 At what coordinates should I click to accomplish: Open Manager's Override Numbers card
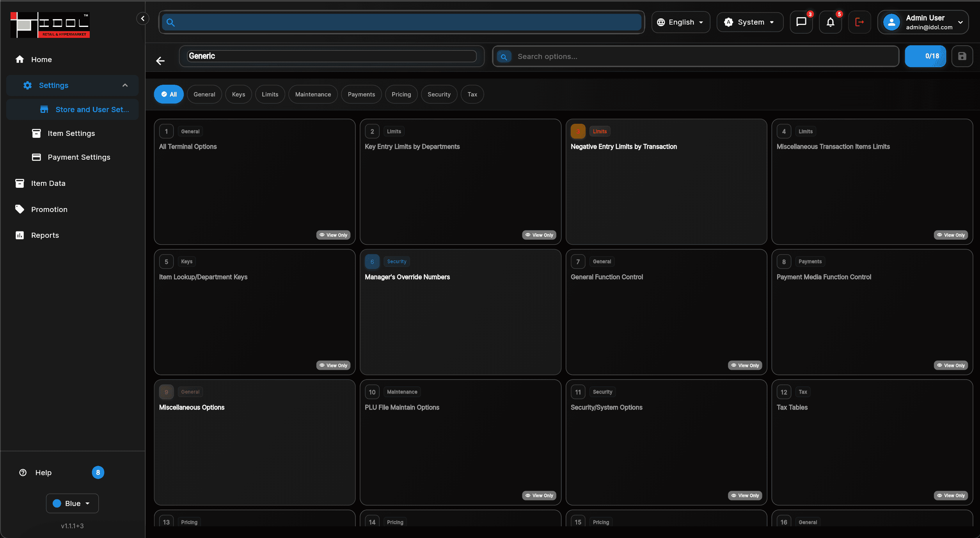460,312
